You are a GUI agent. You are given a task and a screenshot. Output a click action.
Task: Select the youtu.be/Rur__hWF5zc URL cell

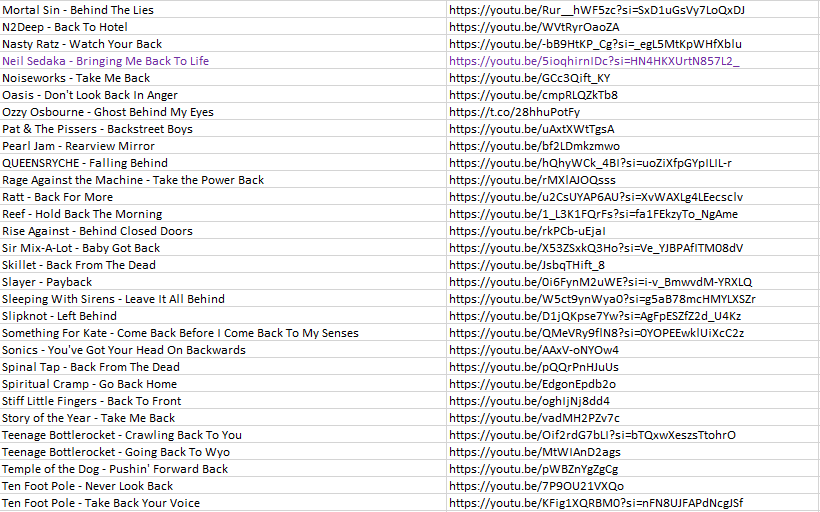(x=633, y=9)
